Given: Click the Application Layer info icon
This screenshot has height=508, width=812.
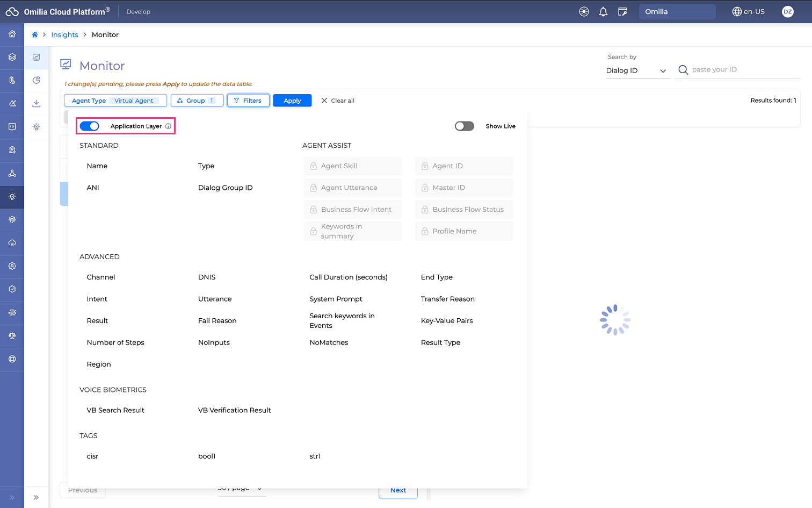Looking at the screenshot, I should tap(168, 126).
